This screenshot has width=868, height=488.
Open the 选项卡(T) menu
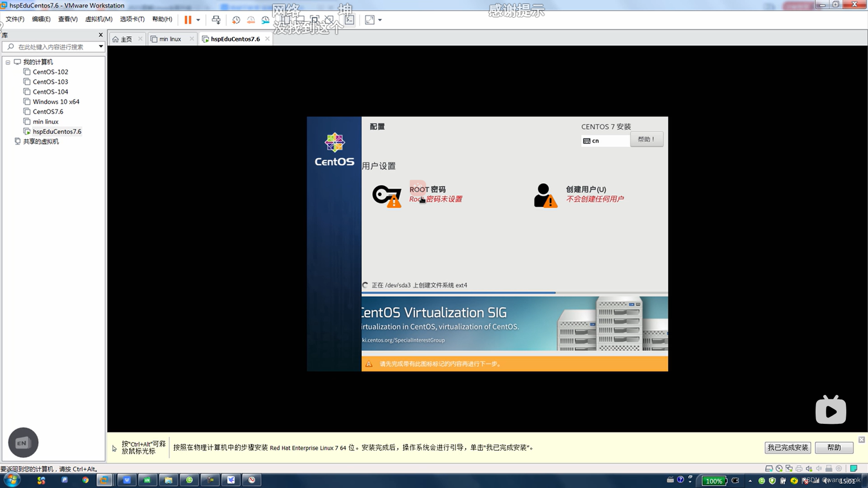coord(132,19)
